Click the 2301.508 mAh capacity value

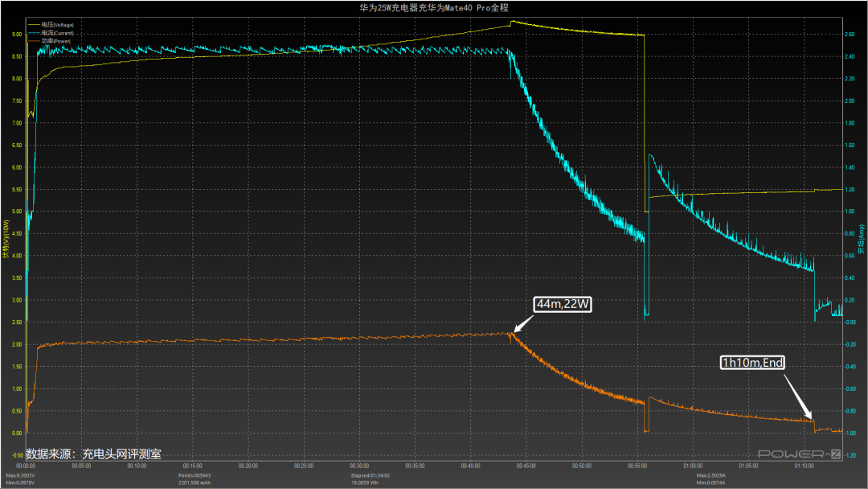[x=194, y=483]
